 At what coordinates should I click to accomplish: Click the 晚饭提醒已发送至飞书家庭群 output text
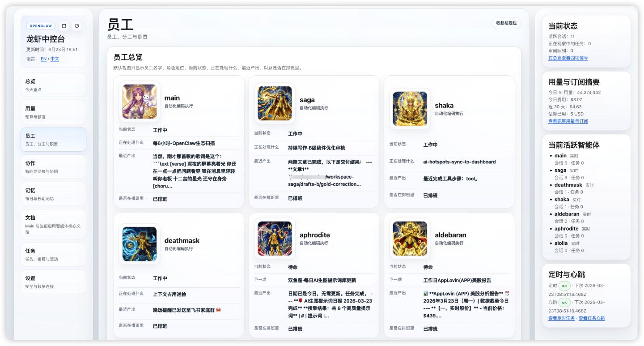point(187,310)
